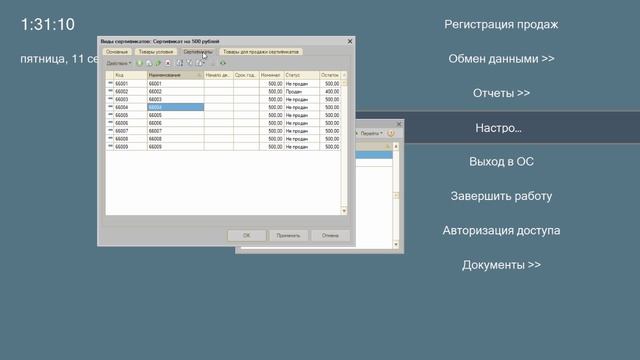
Task: Select the Сертификаты tab
Action: 198,52
